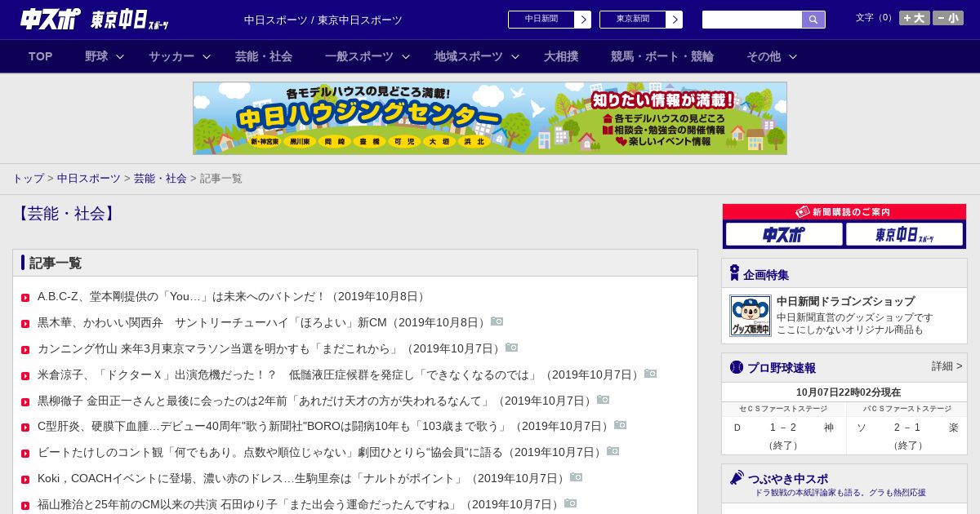The height and width of the screenshot is (514, 980).
Task: Click the プロ野球速報 baseball icon
Action: point(737,367)
